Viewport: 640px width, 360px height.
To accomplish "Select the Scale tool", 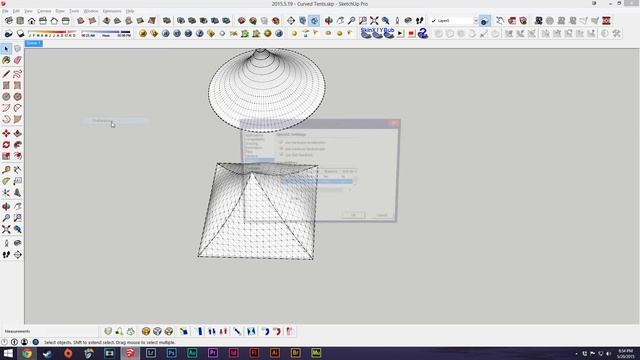I will pyautogui.click(x=6, y=156).
